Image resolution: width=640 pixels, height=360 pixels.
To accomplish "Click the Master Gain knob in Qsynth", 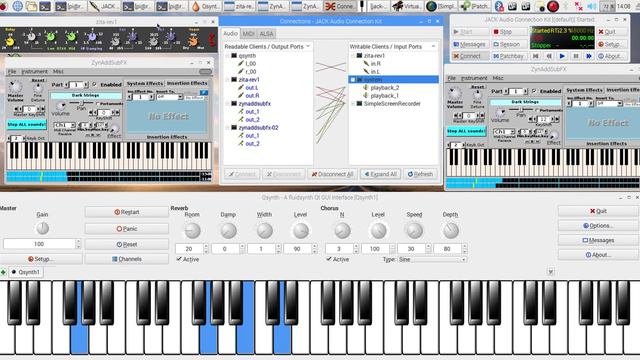I will (x=42, y=228).
